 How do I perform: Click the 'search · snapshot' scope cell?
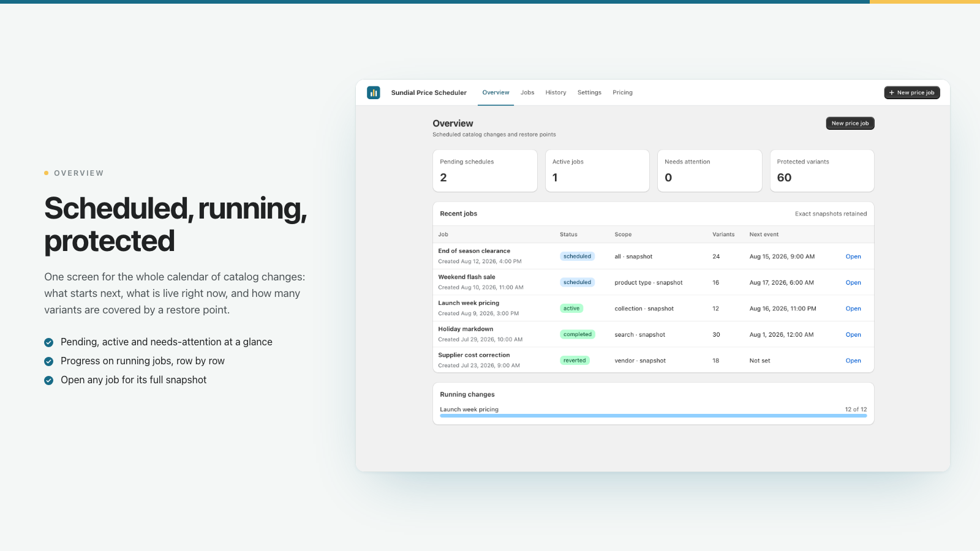pyautogui.click(x=639, y=335)
